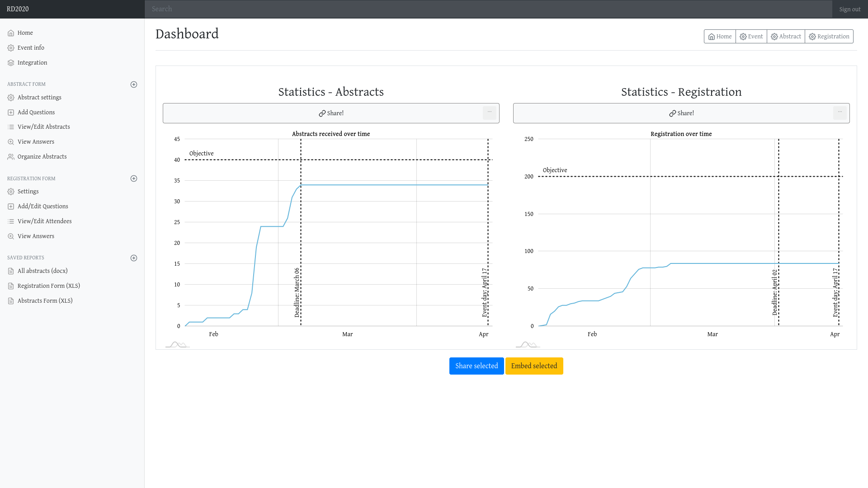868x488 pixels.
Task: Open View/Edit Abstracts
Action: (x=72, y=127)
